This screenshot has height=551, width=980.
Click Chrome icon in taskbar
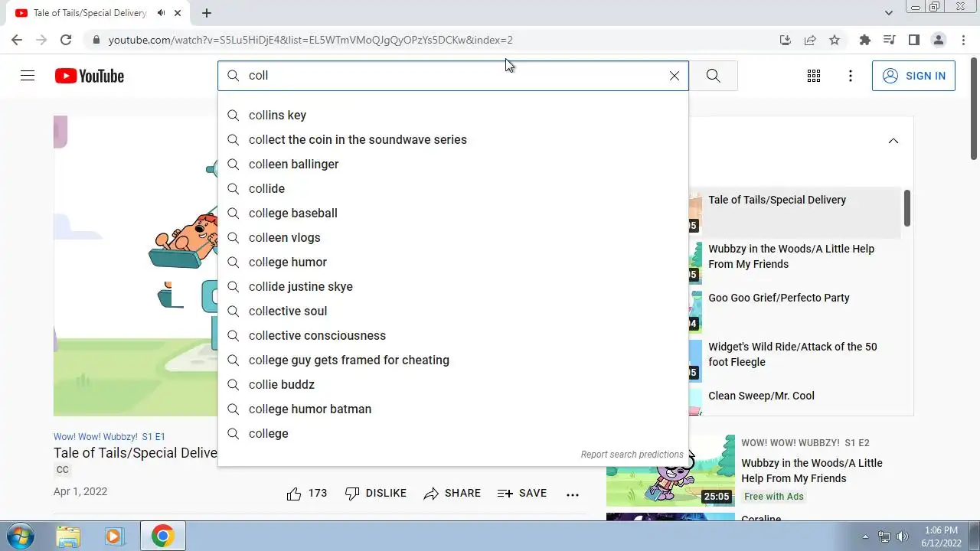click(x=162, y=536)
